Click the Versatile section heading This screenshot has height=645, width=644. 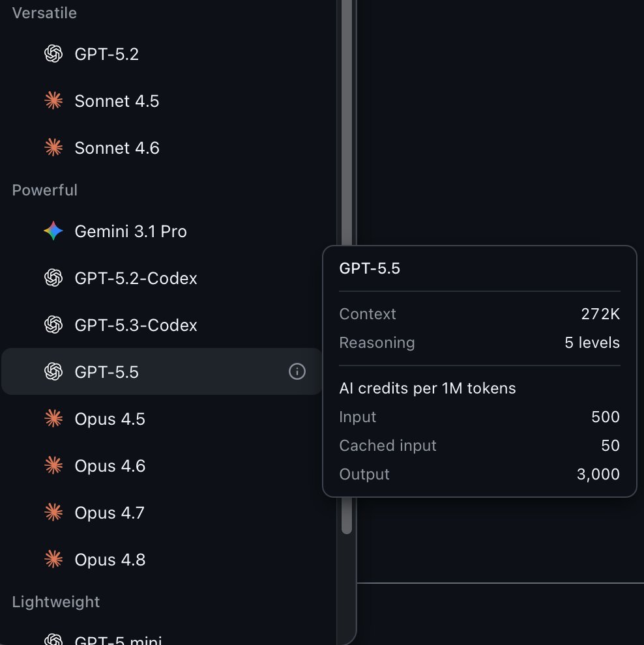(44, 13)
